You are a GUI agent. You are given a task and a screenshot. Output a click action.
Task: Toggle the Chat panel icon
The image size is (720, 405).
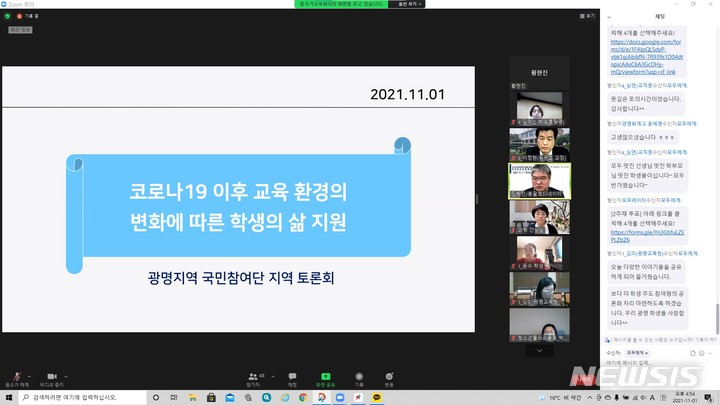pyautogui.click(x=292, y=379)
